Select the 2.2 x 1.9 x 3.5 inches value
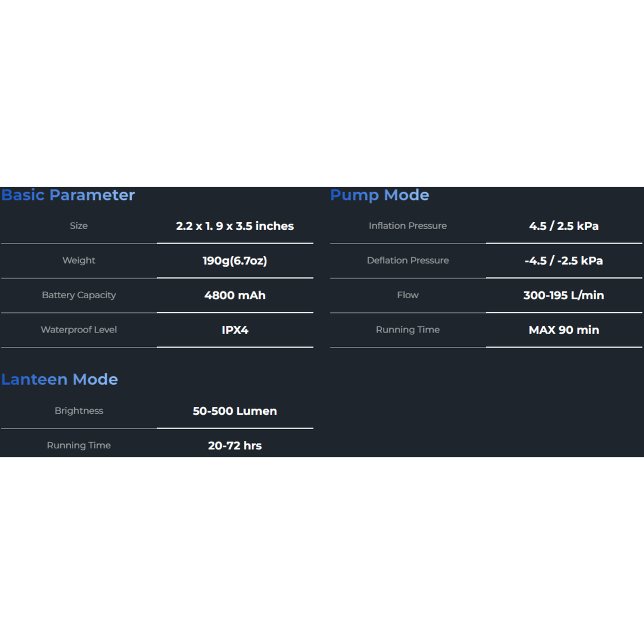Viewport: 644px width, 644px height. 235,226
